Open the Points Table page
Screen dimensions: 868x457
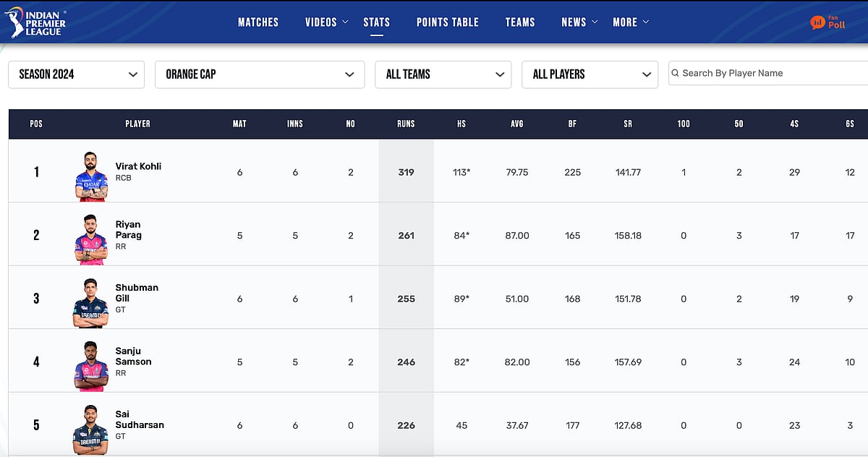pos(448,22)
